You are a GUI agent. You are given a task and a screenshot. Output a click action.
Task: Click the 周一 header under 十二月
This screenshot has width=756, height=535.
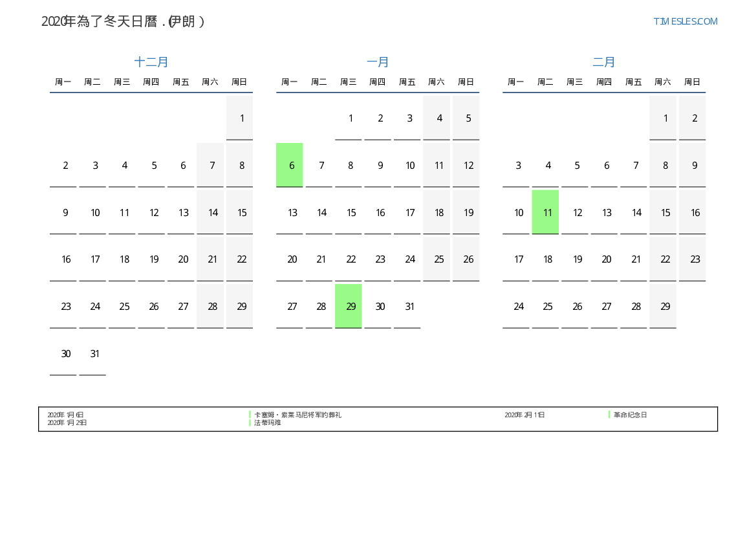point(63,82)
